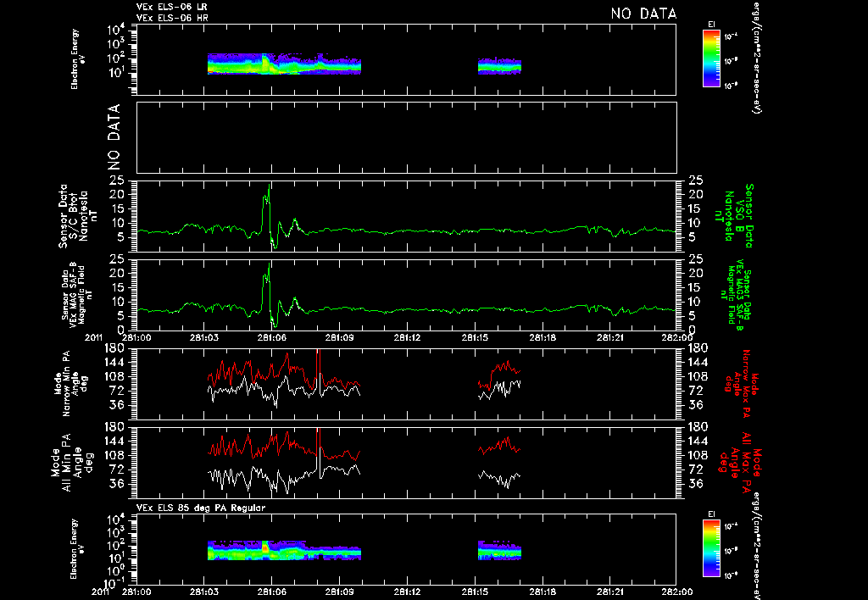Click the "VEx ELS-06 HR" title text

172,19
